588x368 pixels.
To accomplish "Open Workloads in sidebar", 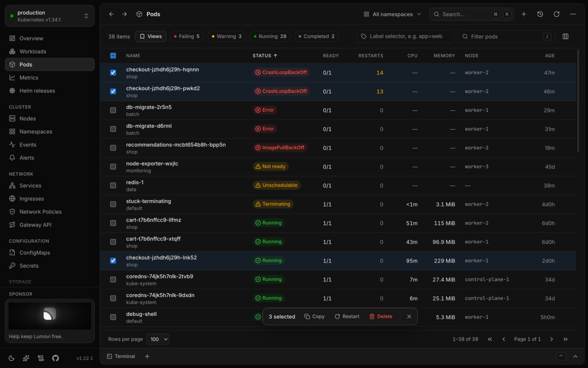I will 50,52.
